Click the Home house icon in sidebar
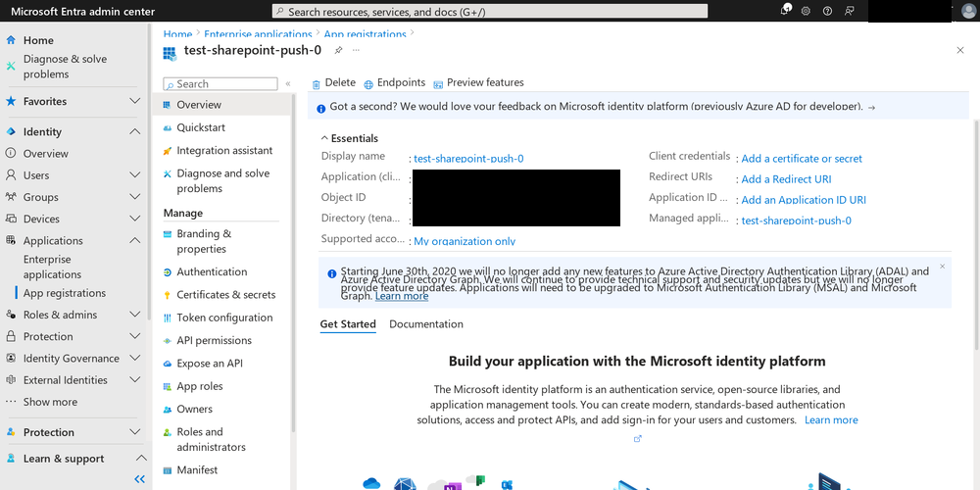Screen dimensions: 980x490 11,40
